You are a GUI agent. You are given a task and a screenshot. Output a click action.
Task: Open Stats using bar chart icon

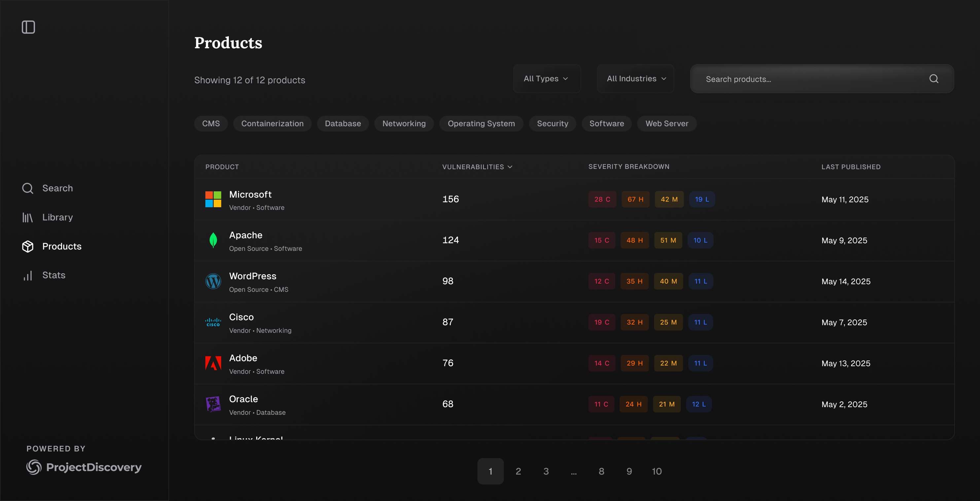pos(27,275)
